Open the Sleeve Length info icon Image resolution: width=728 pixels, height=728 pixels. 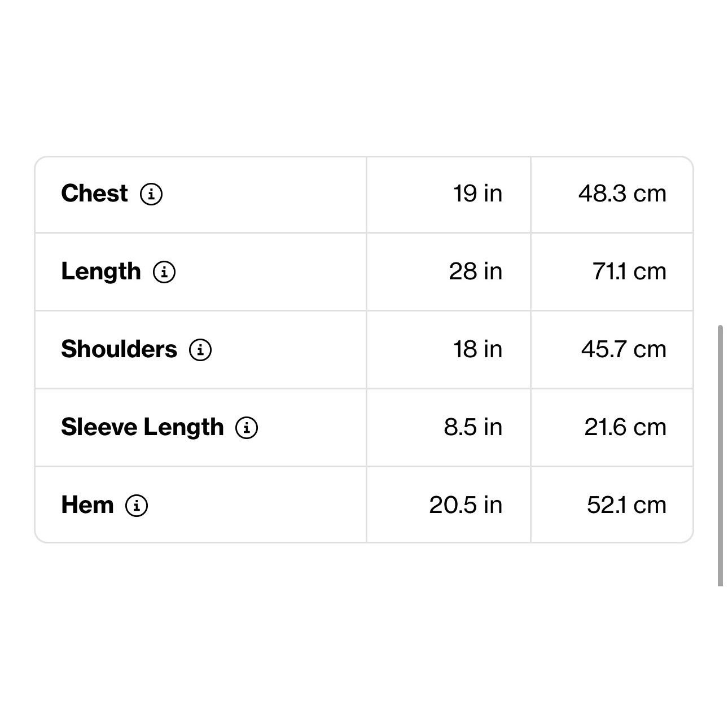pos(247,428)
